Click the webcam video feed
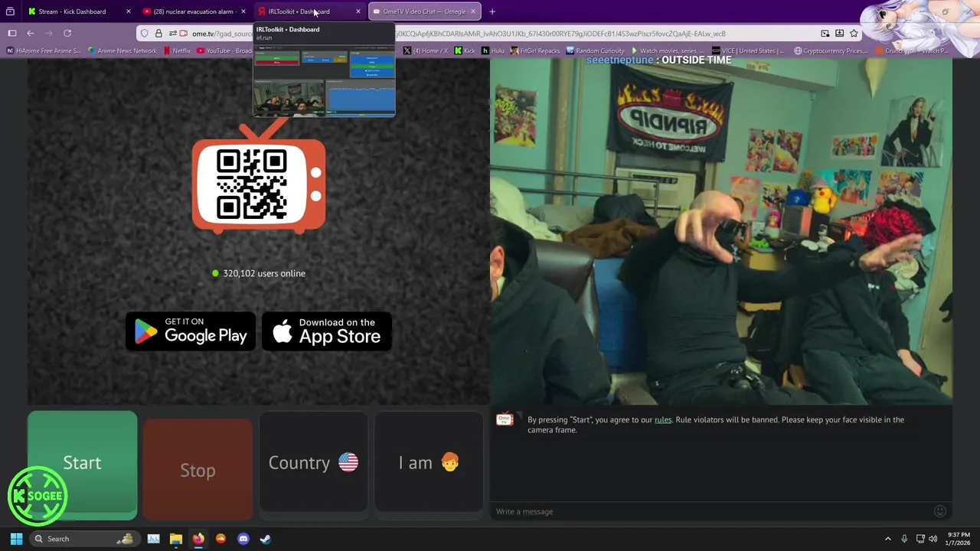The height and width of the screenshot is (551, 980). tap(721, 232)
